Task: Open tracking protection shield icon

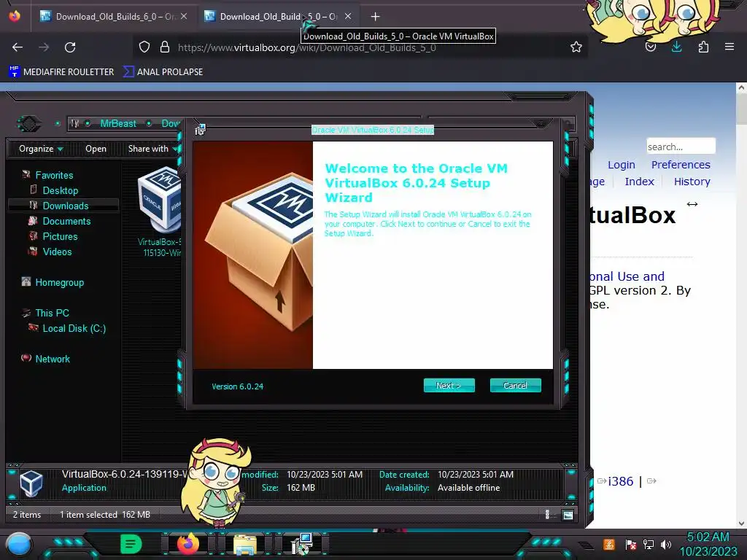Action: pos(144,47)
